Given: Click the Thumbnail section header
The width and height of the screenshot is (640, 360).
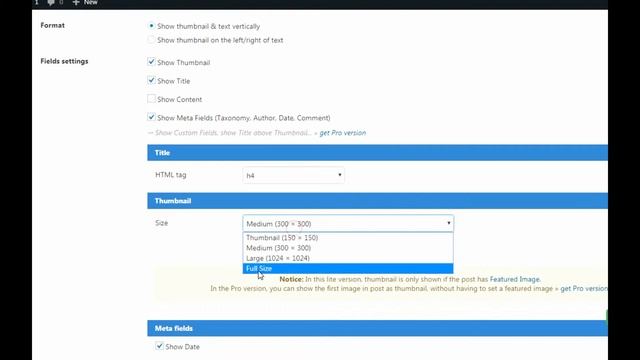Looking at the screenshot, I should click(378, 201).
